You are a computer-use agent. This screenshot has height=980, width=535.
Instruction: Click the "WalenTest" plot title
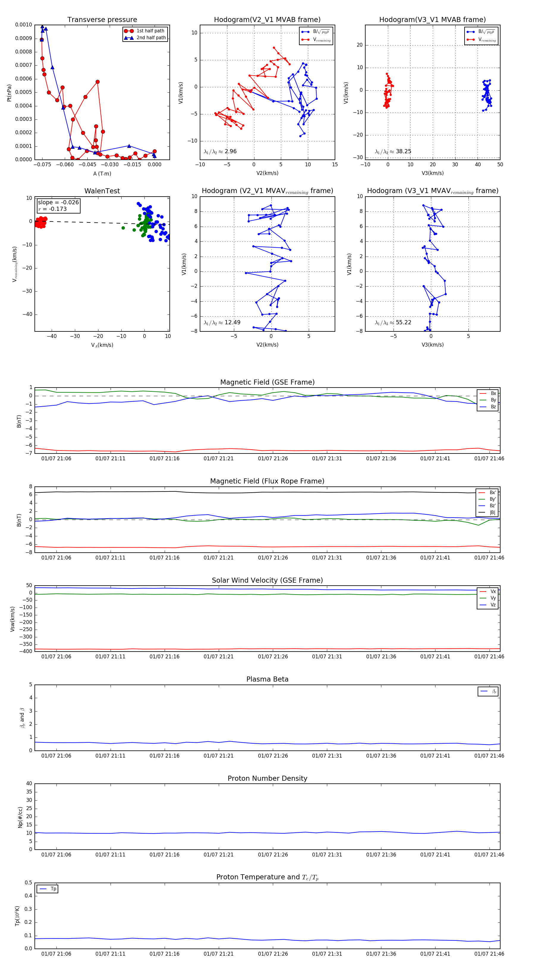click(102, 191)
